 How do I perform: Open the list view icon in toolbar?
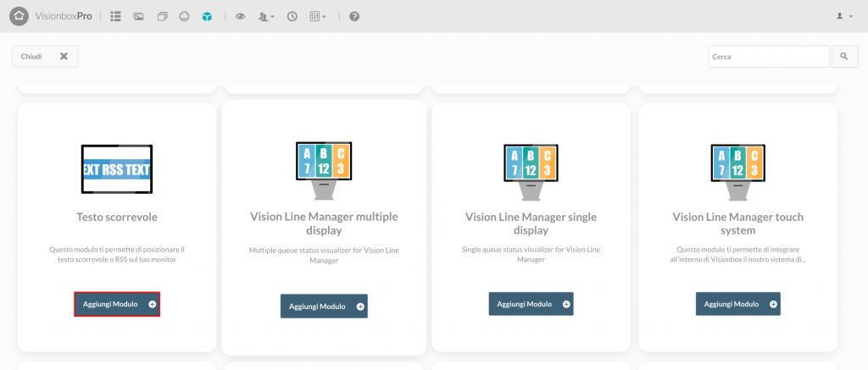(115, 17)
